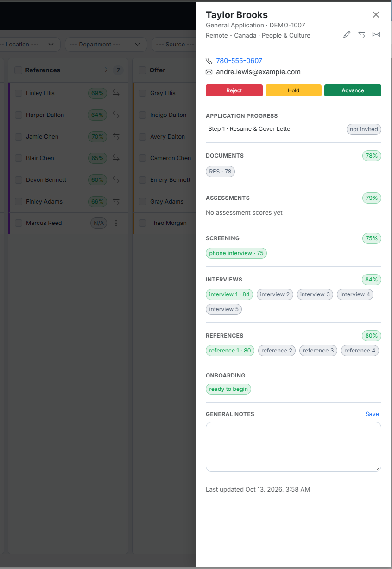The width and height of the screenshot is (392, 569).
Task: Open Gray Adams card in Offer column
Action: (167, 202)
